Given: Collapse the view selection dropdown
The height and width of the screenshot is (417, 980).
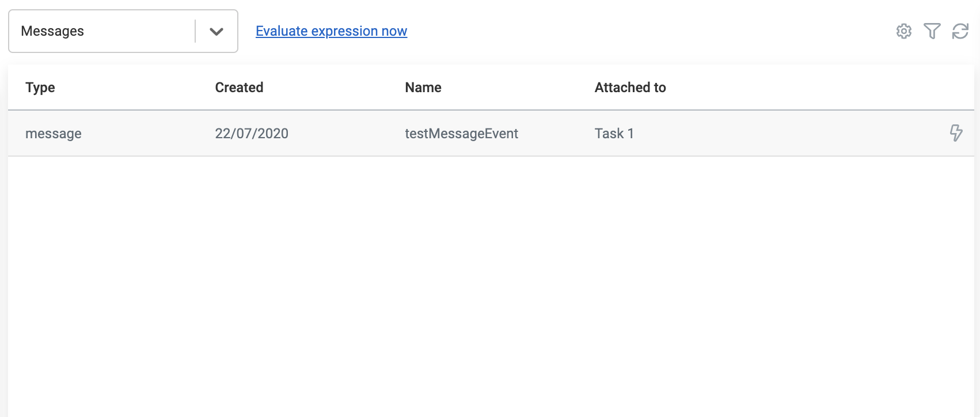Looking at the screenshot, I should click(x=216, y=32).
